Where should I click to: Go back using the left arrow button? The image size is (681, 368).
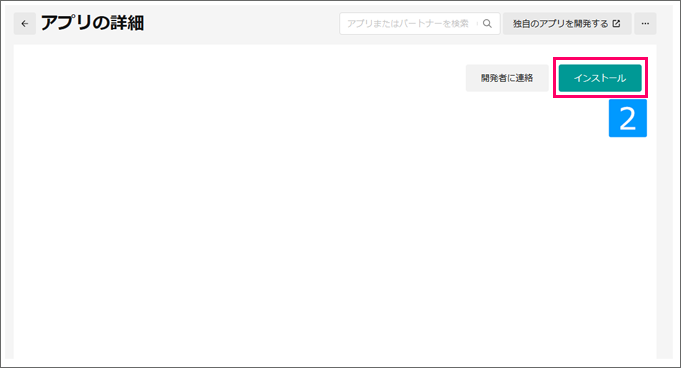25,23
